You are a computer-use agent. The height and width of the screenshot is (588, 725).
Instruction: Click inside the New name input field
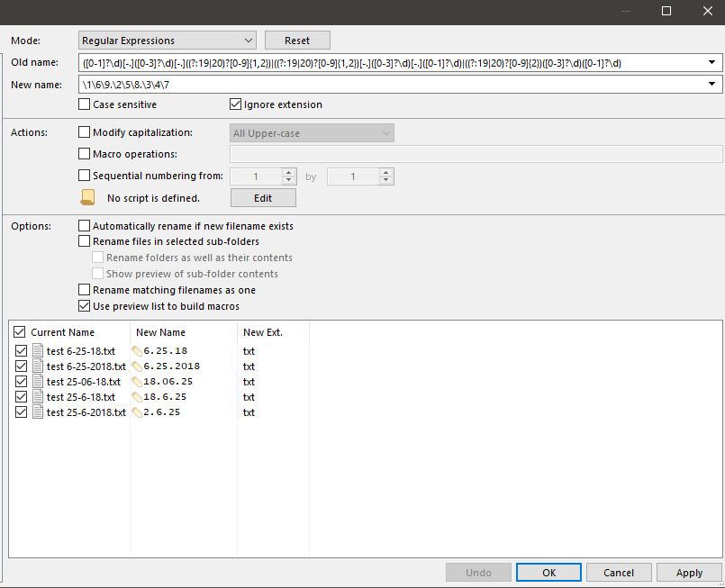pos(360,84)
